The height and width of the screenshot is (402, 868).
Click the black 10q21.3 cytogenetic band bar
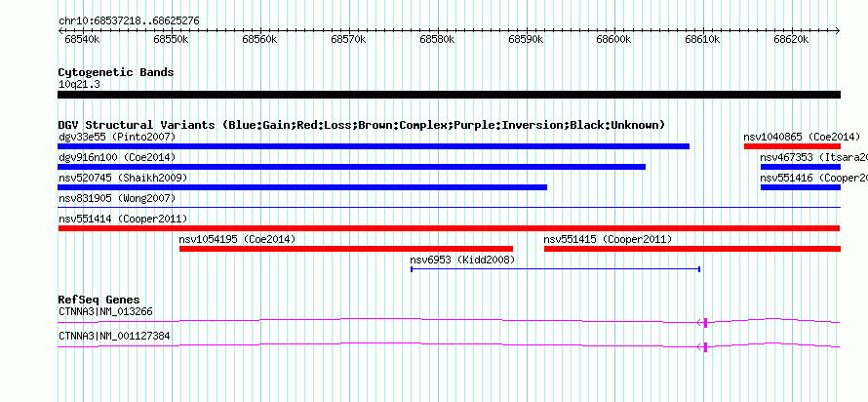click(449, 95)
